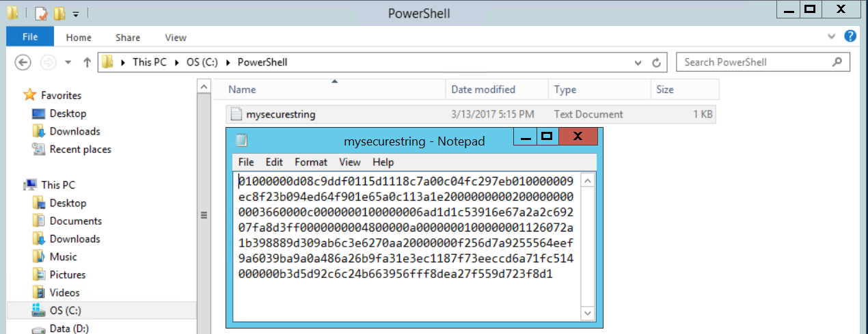Click the search magnifier icon
This screenshot has height=334, width=868.
pos(837,62)
